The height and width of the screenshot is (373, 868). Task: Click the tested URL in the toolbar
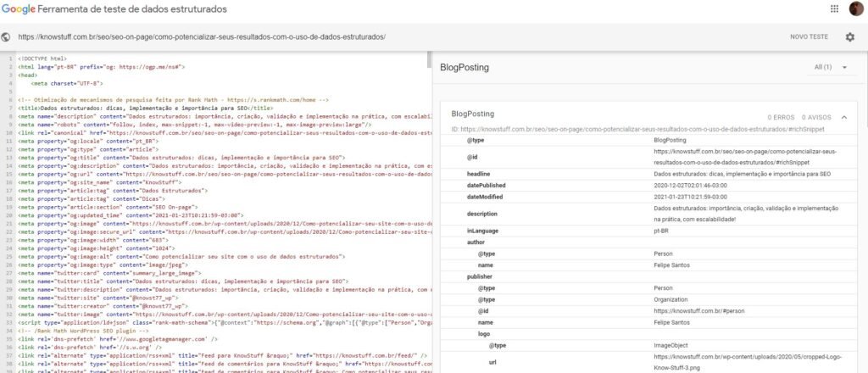[x=201, y=37]
